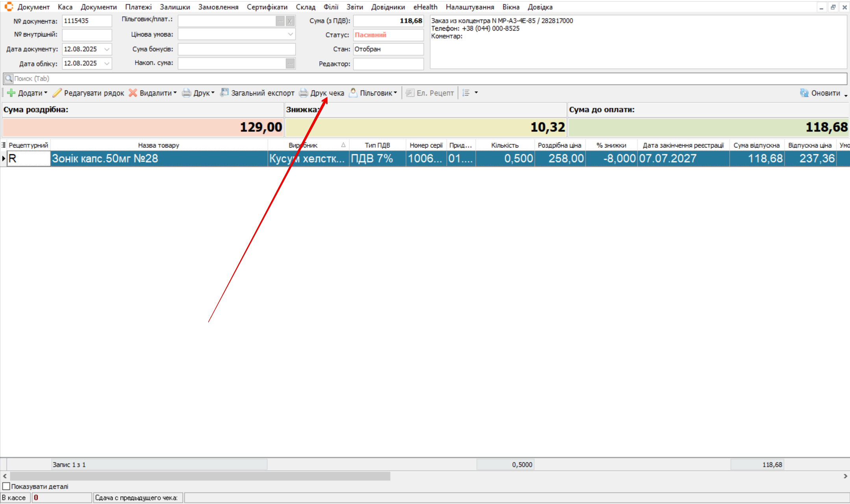
Task: Open the Каса menu
Action: (65, 7)
